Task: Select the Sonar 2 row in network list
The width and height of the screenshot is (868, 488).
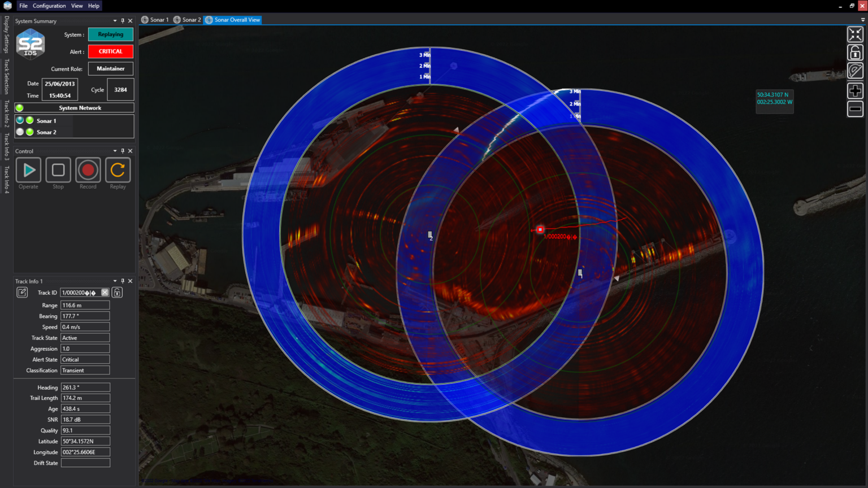Action: 74,132
